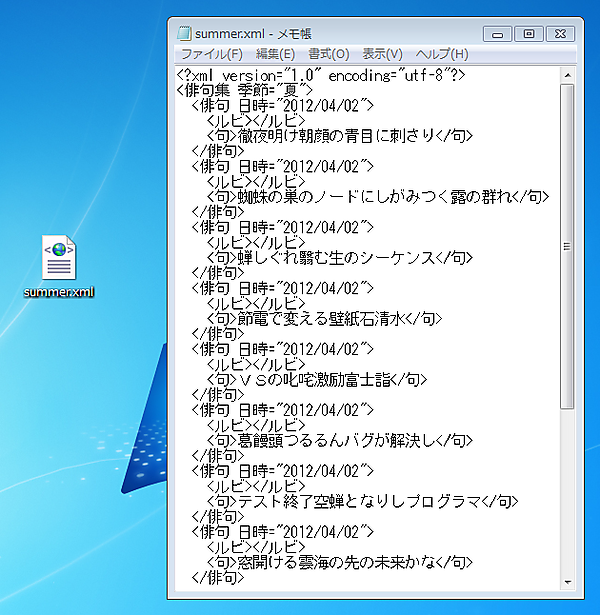
Task: Place cursor in the XML declaration line
Action: pyautogui.click(x=320, y=75)
